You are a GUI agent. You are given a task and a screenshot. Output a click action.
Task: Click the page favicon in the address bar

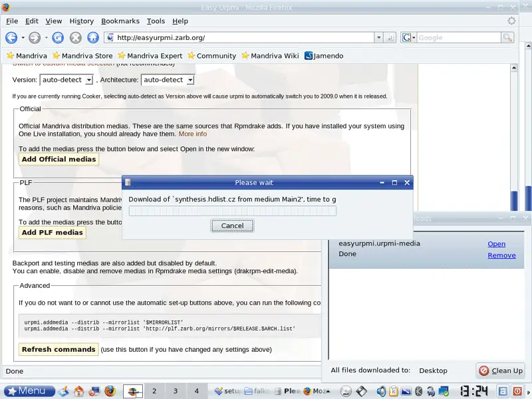(110, 38)
